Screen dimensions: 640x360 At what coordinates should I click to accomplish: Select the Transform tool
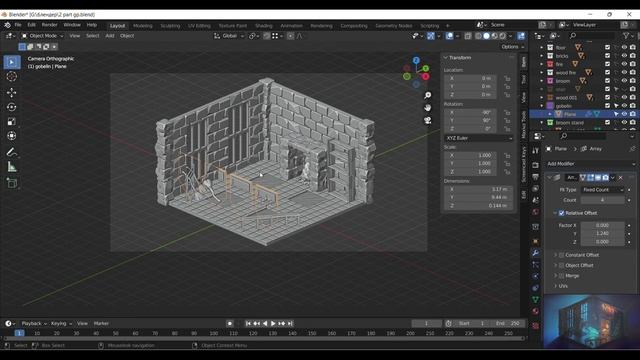pos(12,136)
